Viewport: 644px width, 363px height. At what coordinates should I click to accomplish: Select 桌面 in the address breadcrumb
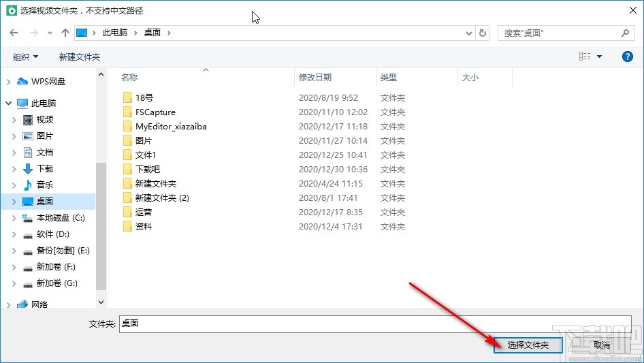(x=152, y=33)
